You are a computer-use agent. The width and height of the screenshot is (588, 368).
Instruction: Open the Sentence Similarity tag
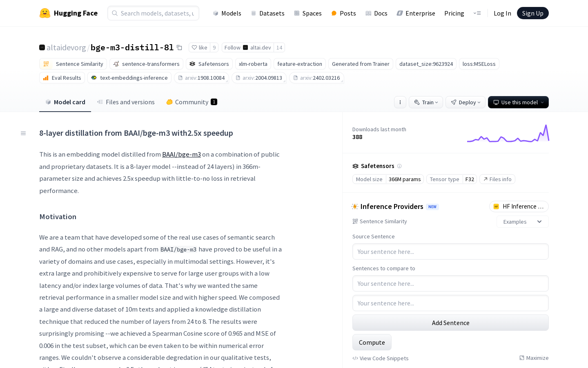[x=73, y=64]
